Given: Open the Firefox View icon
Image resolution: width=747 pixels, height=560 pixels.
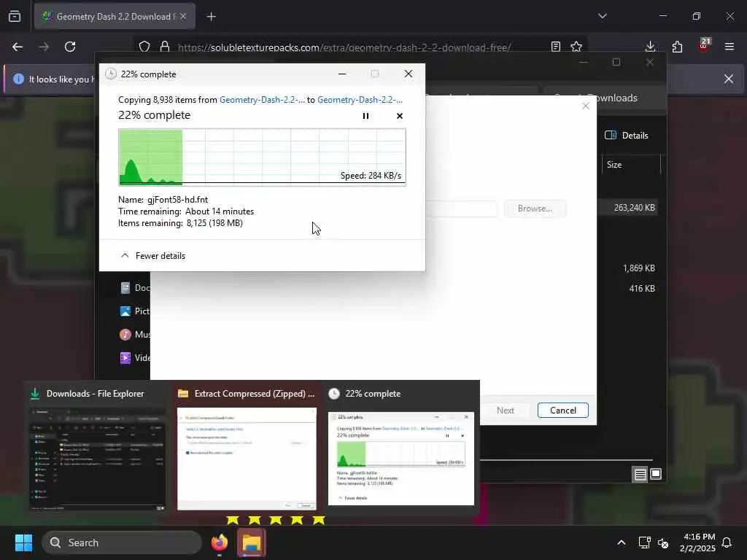Looking at the screenshot, I should (15, 17).
